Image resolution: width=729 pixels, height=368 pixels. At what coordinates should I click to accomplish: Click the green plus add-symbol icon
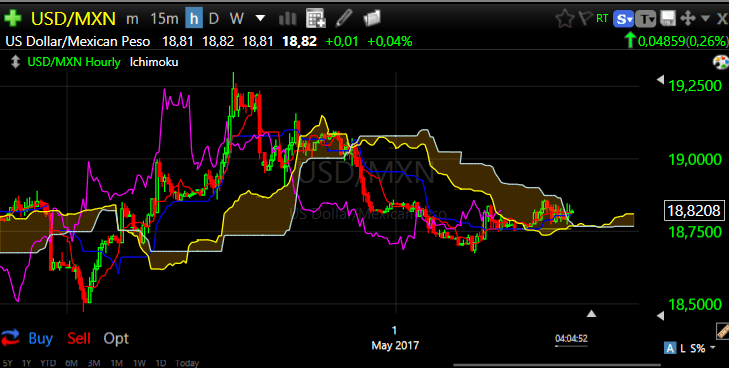pos(13,19)
